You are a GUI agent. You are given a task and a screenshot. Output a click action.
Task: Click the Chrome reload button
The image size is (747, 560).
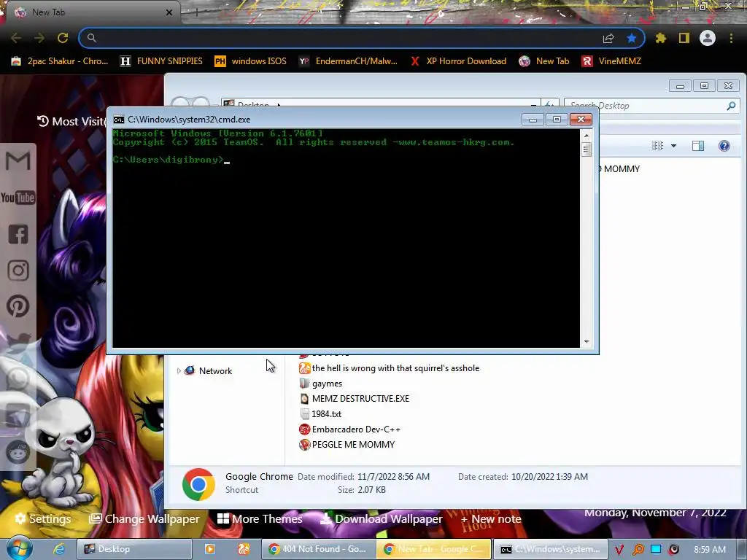[63, 38]
